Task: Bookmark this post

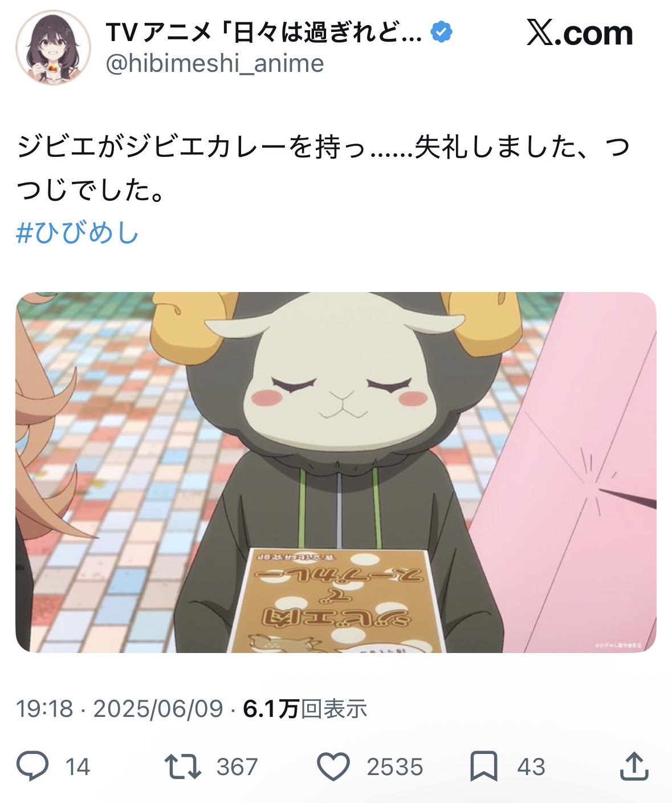Action: (483, 766)
